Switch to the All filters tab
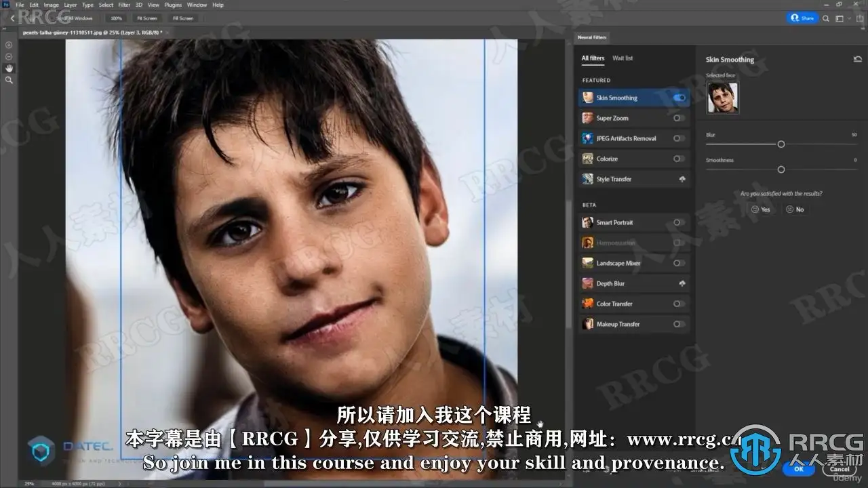 (593, 58)
